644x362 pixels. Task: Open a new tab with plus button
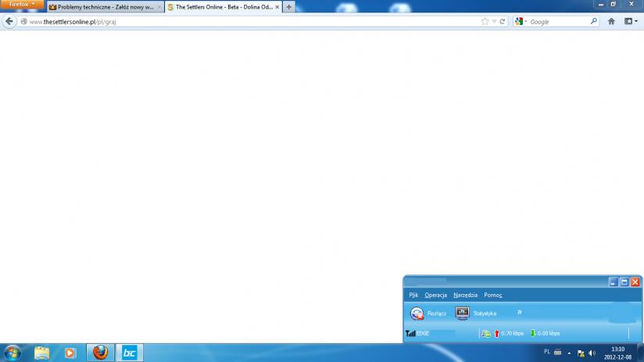tap(289, 7)
